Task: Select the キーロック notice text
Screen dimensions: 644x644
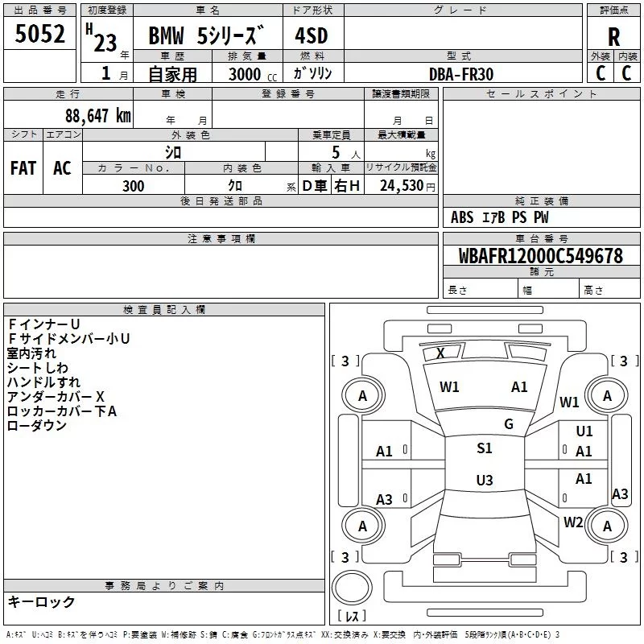Action: click(x=41, y=602)
